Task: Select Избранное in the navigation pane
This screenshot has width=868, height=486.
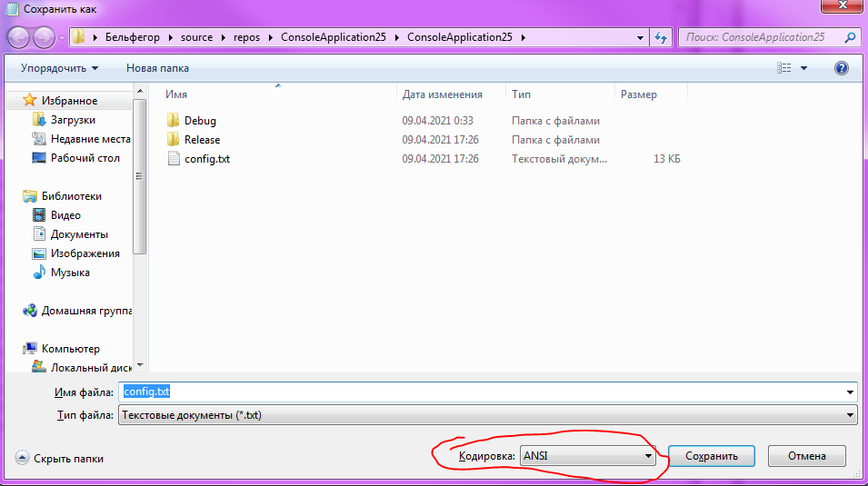Action: pyautogui.click(x=69, y=100)
